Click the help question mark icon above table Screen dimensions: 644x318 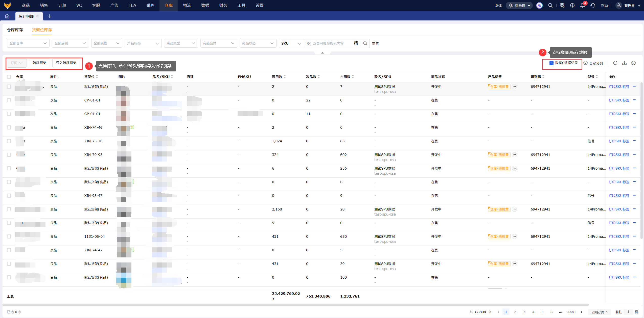(633, 63)
